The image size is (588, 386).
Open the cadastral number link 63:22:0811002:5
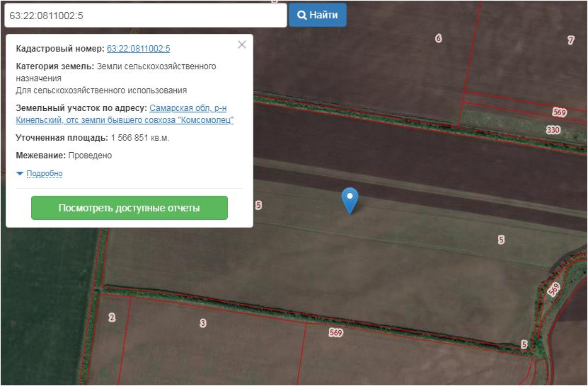(x=139, y=49)
